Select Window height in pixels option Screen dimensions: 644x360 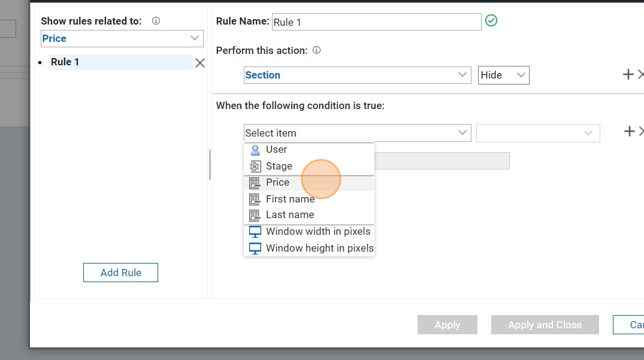pyautogui.click(x=319, y=248)
